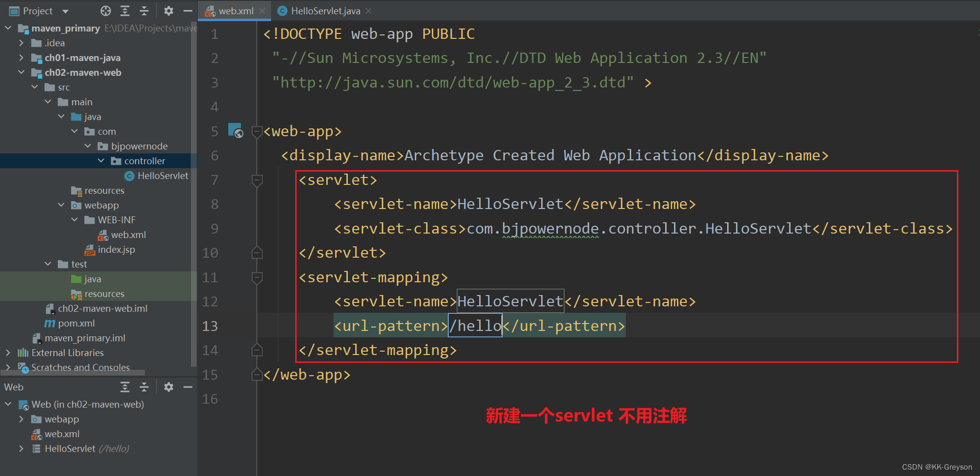This screenshot has width=980, height=476.
Task: Fold the web-app tag at line 5
Action: [257, 131]
